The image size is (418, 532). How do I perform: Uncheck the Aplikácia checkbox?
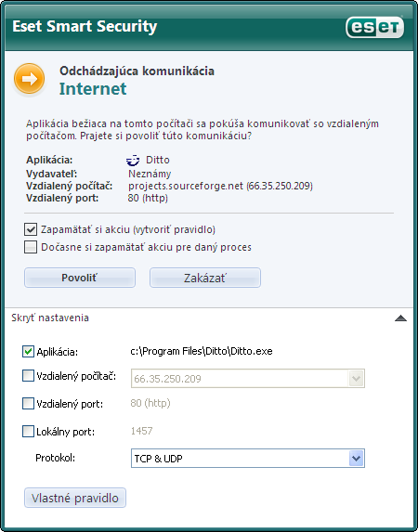[28, 352]
